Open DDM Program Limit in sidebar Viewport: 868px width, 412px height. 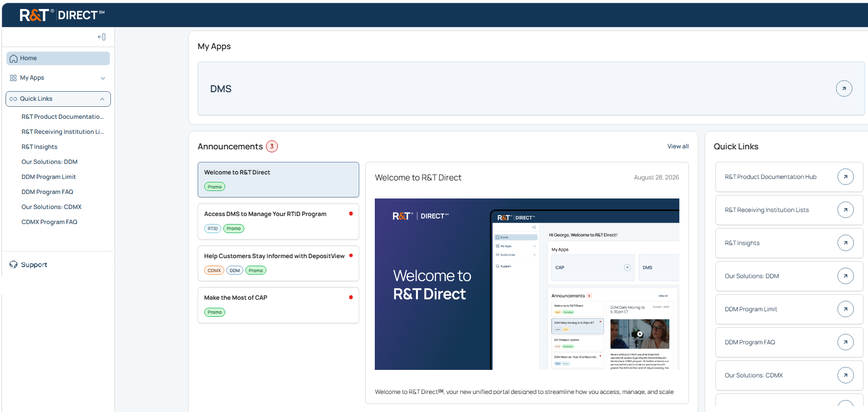[49, 177]
